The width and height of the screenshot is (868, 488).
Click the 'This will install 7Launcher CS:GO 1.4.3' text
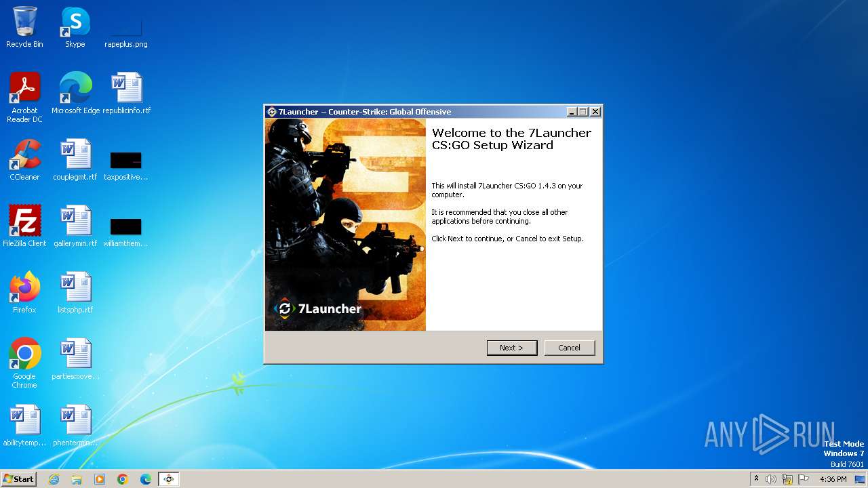coord(507,190)
